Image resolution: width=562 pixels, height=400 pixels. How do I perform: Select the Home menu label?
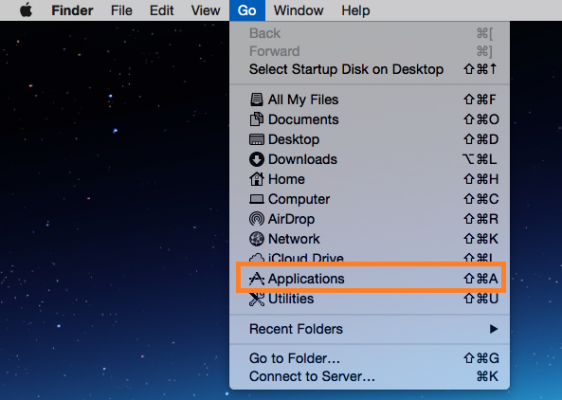pos(286,179)
